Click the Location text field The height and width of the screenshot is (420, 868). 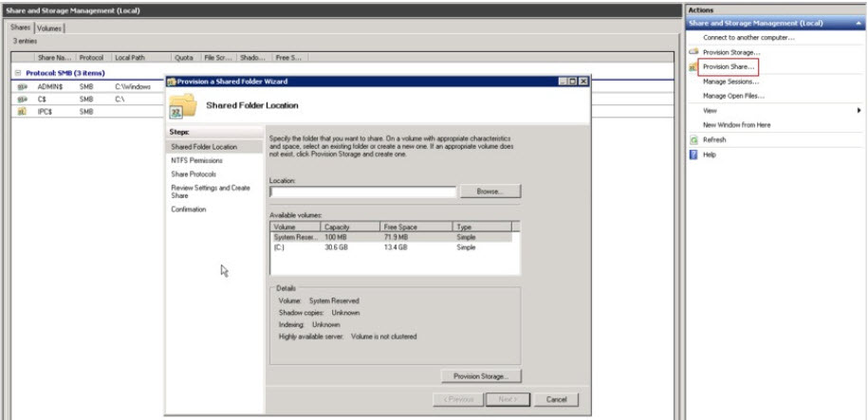point(363,192)
